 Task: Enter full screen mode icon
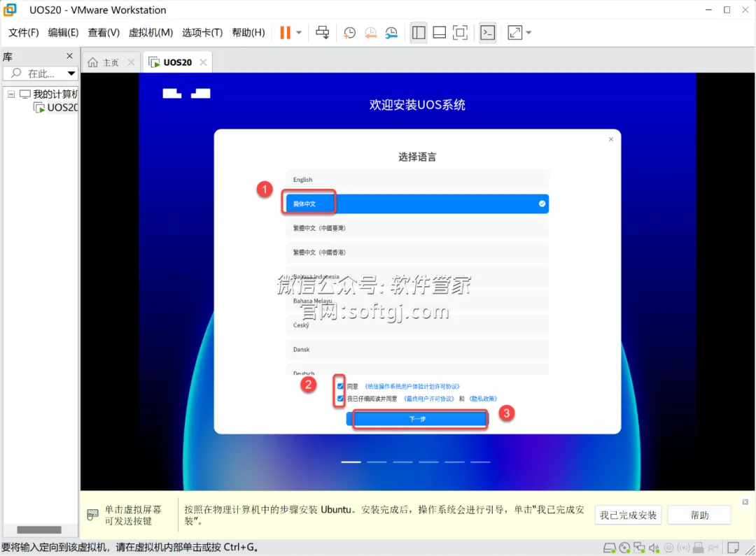tap(460, 33)
